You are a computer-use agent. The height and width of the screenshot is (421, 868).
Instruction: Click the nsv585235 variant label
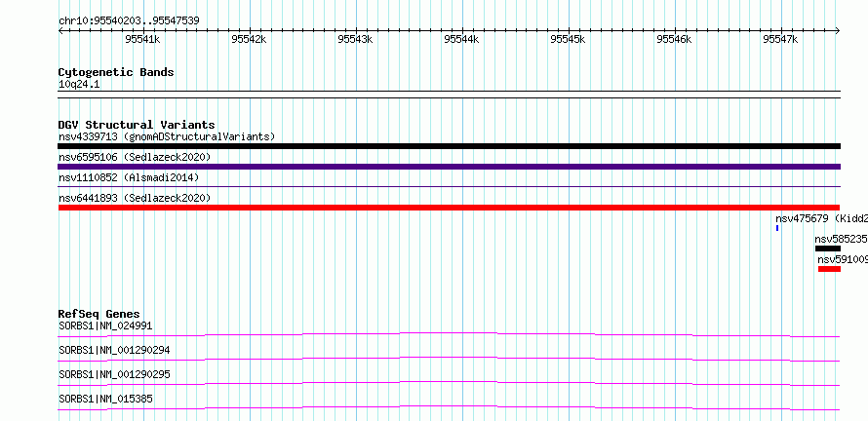(x=842, y=239)
